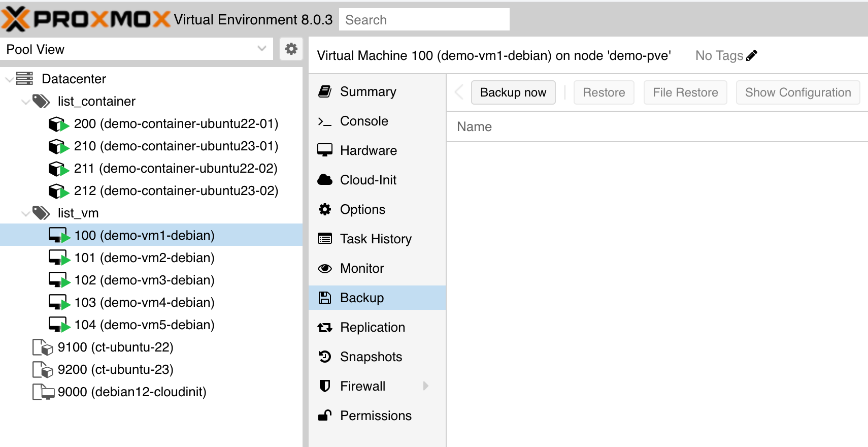Click the Restore button
868x447 pixels.
604,92
